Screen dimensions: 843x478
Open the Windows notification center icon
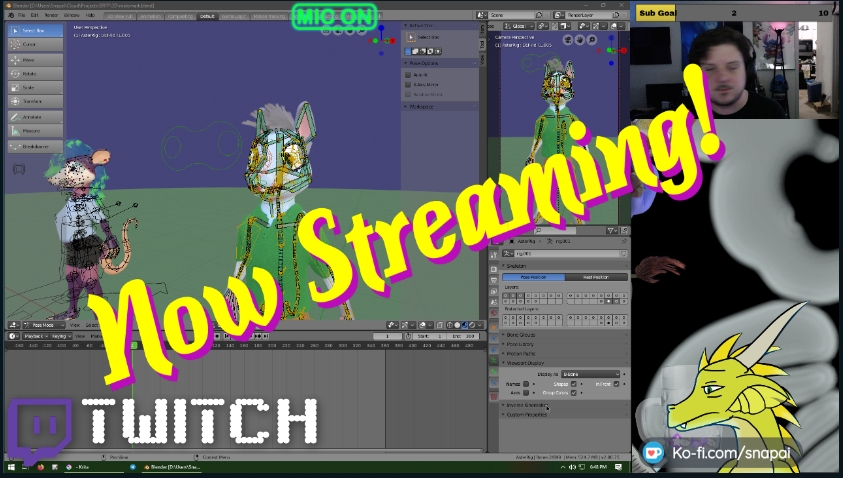point(618,467)
